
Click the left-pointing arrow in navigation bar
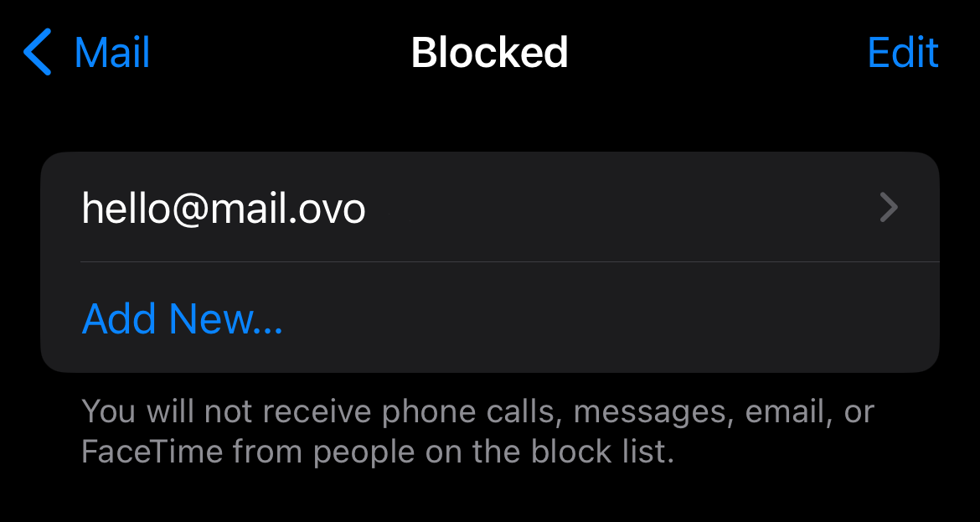pyautogui.click(x=37, y=52)
